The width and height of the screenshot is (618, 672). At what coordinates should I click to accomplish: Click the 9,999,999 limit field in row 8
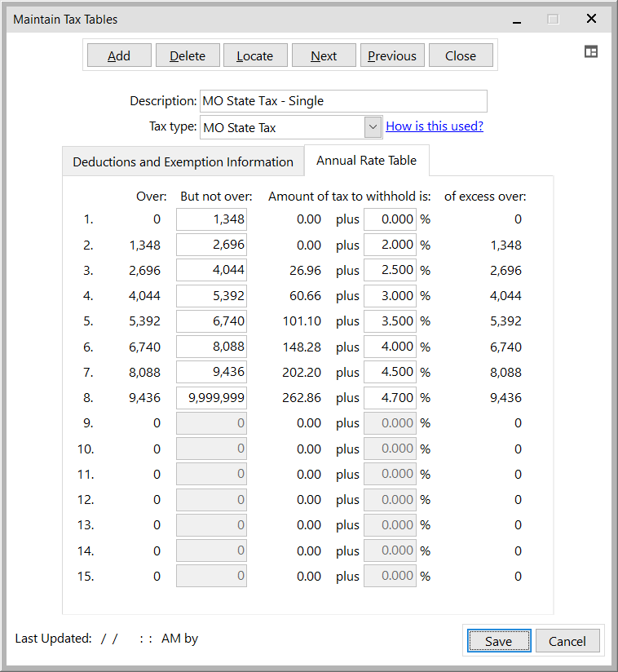(212, 398)
